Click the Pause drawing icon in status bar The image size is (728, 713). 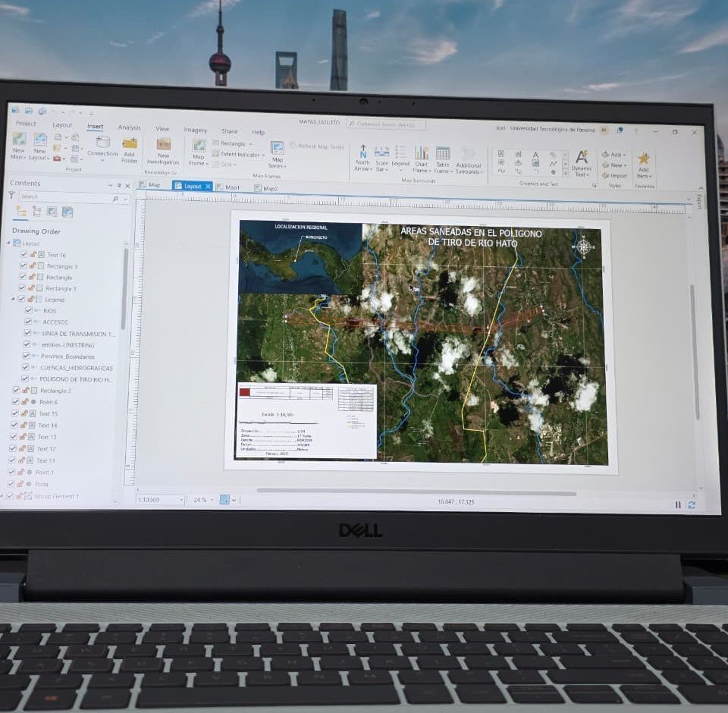pyautogui.click(x=678, y=504)
